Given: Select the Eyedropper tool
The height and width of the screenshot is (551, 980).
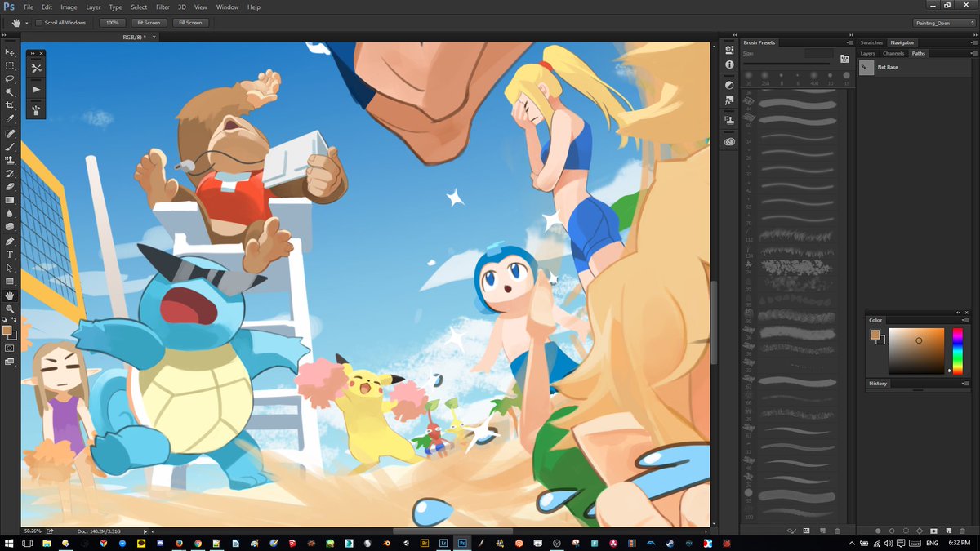Looking at the screenshot, I should (10, 119).
